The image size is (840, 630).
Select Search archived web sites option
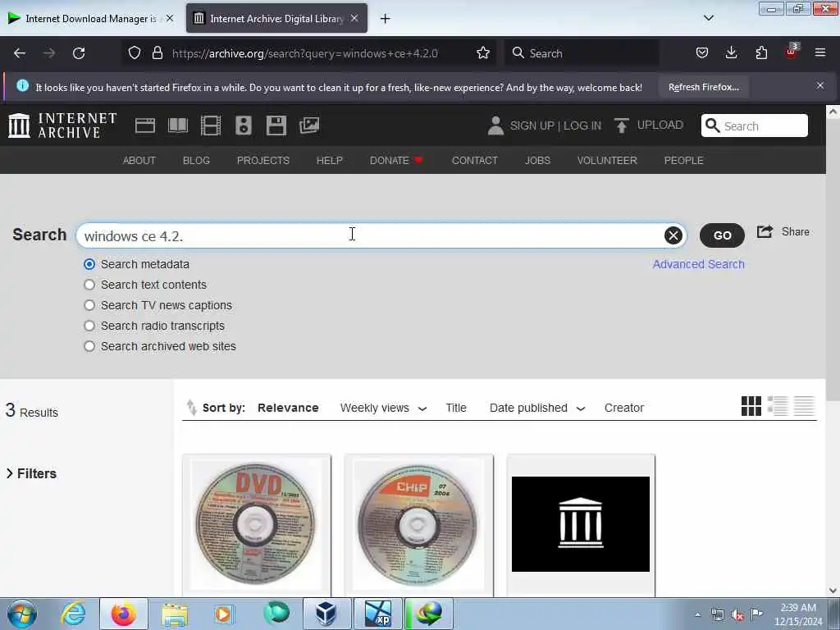89,346
